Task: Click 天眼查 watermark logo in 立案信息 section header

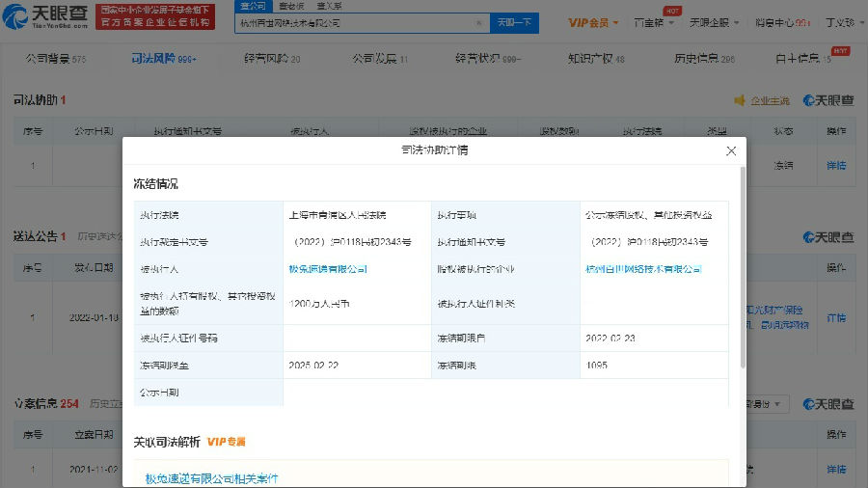Action: click(828, 404)
